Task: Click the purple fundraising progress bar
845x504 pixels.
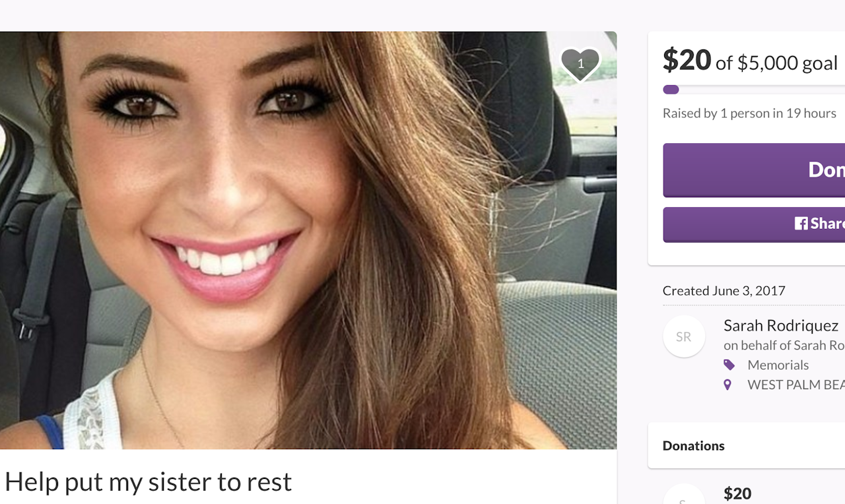Action: 754,90
